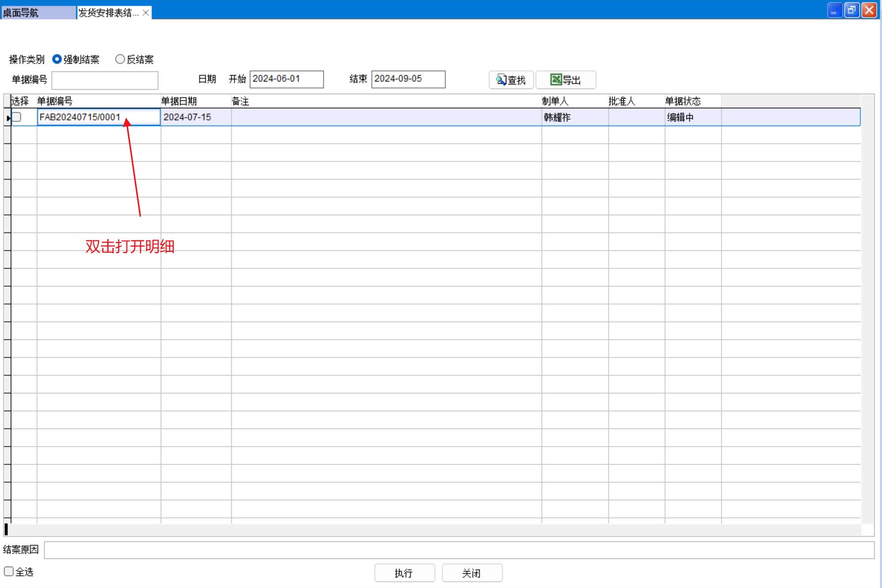Tick the checkbox for row FAB20240715/0001
The height and width of the screenshot is (588, 882).
[x=17, y=117]
